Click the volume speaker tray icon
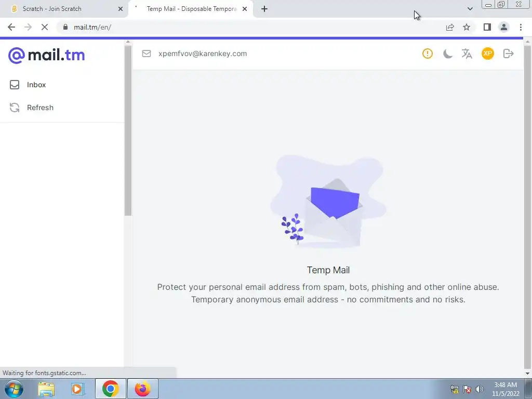Viewport: 532px width, 399px height. [x=479, y=389]
